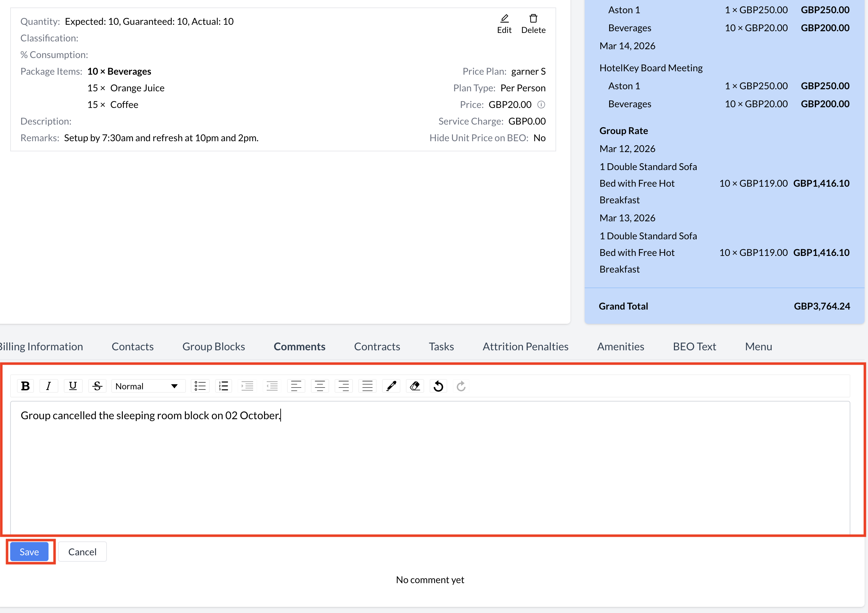Screen dimensions: 868x613
Task: Switch to the Contracts tab
Action: (377, 347)
